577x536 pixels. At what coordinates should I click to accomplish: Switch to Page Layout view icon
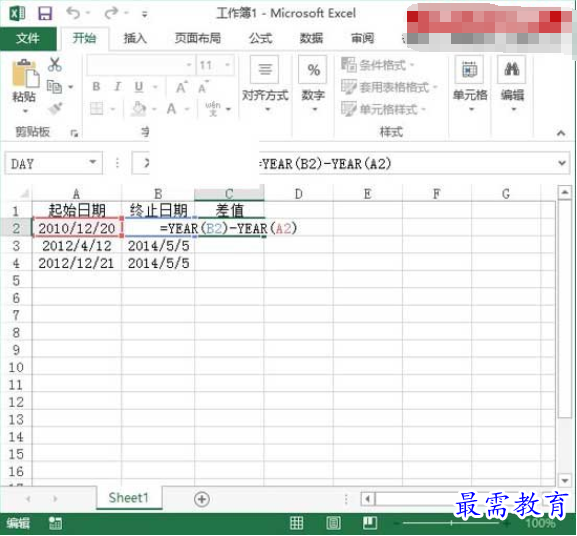coord(333,522)
